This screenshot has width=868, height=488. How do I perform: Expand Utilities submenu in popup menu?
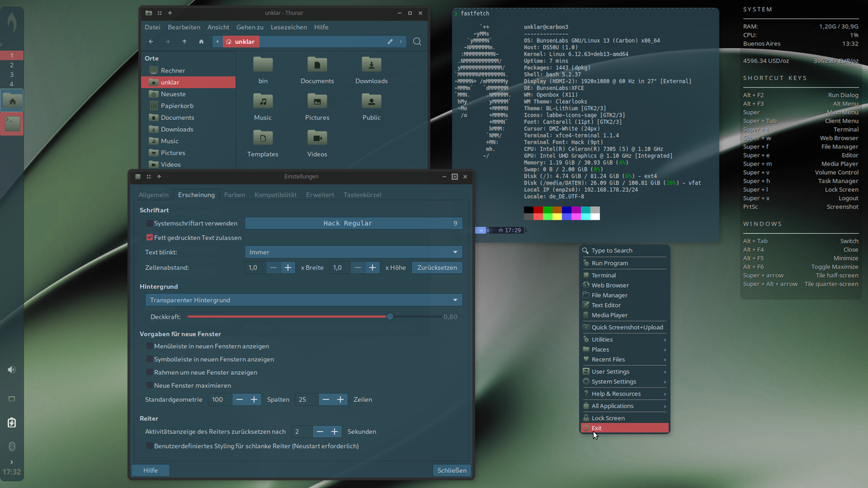(x=625, y=340)
